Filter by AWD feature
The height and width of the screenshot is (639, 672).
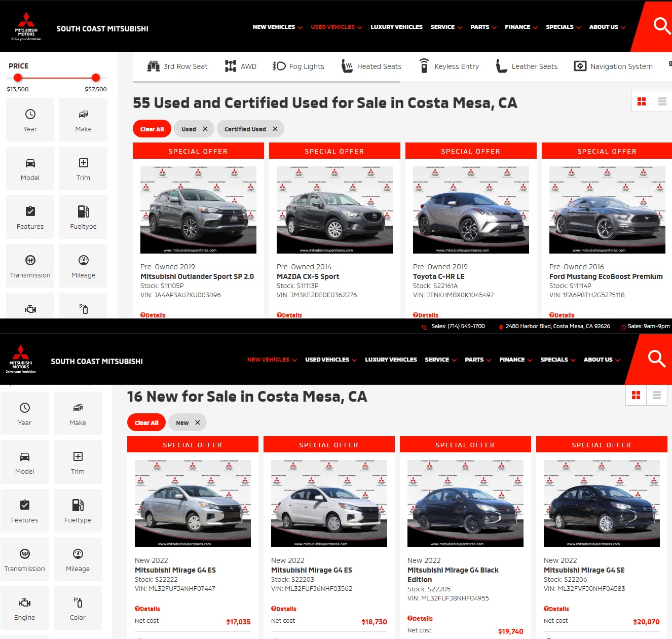pyautogui.click(x=241, y=66)
